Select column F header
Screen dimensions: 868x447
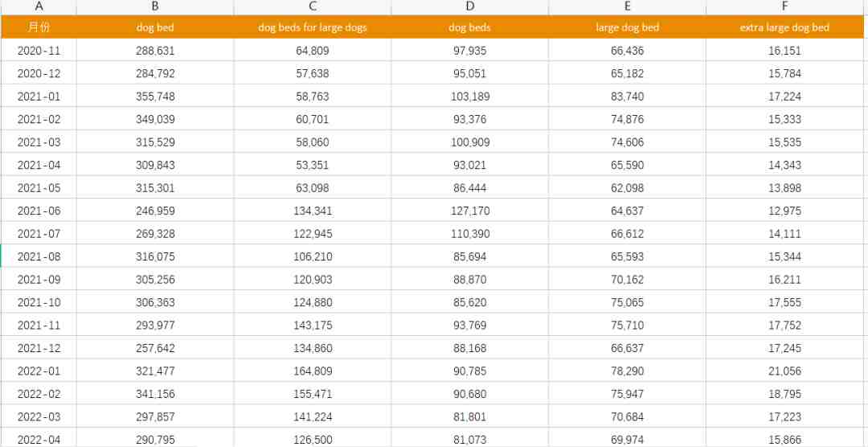(784, 6)
